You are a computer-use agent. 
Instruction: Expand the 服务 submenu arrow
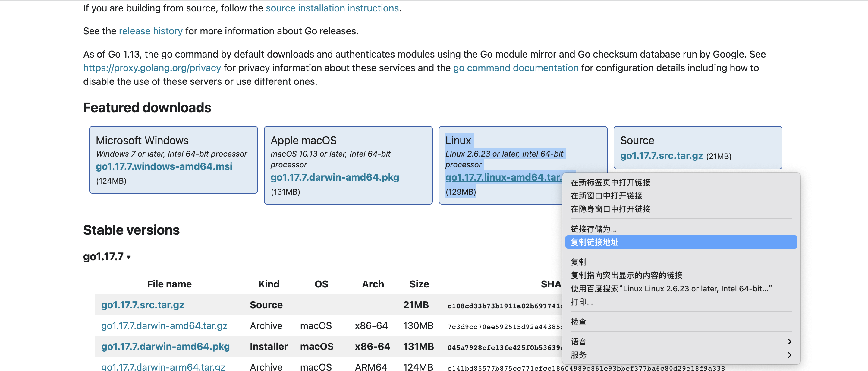789,355
